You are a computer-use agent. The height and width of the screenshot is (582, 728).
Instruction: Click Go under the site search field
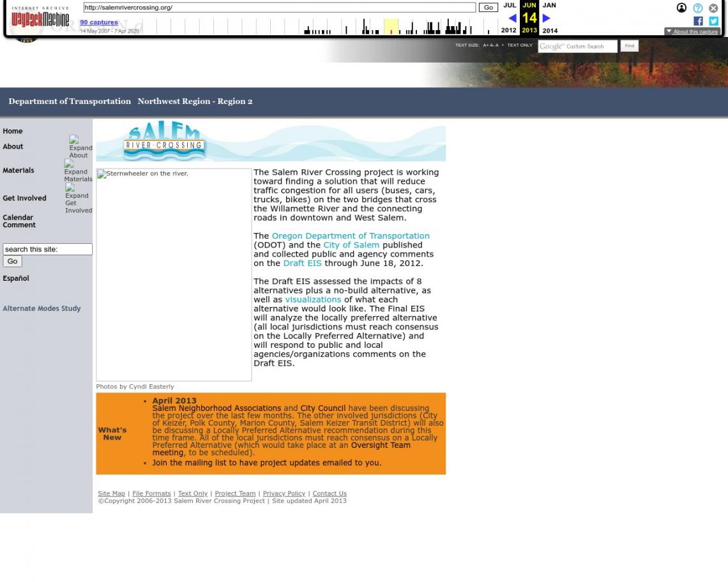(13, 261)
